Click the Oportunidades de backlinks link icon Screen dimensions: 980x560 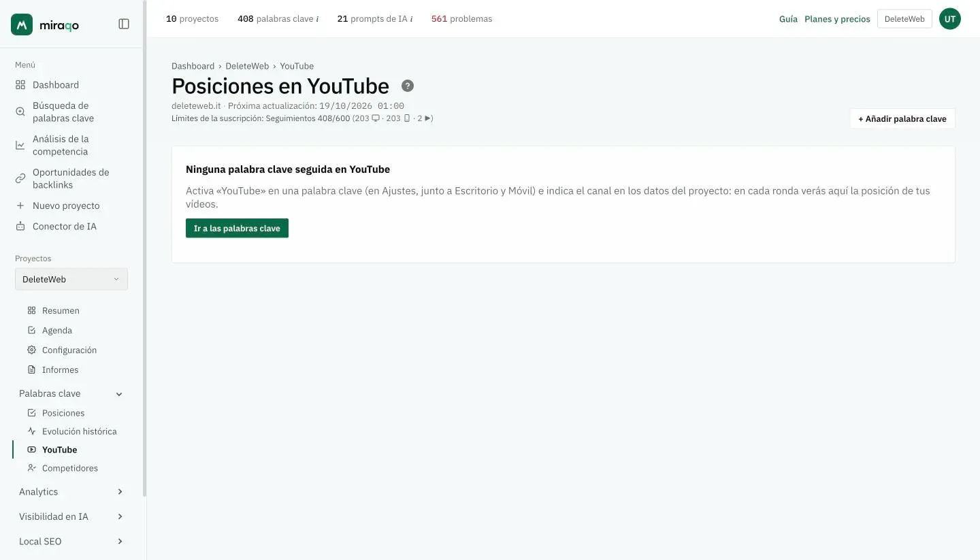point(20,178)
